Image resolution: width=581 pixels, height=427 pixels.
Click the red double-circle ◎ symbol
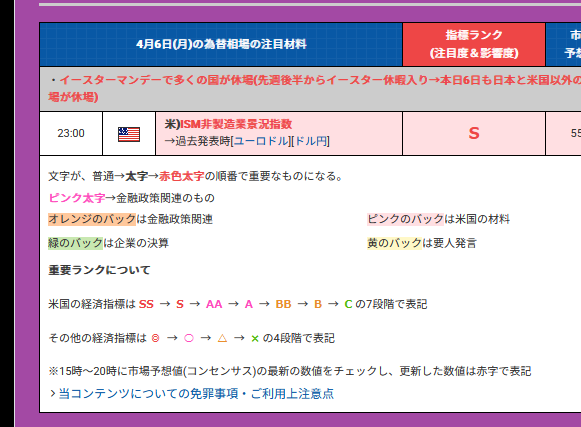click(156, 338)
